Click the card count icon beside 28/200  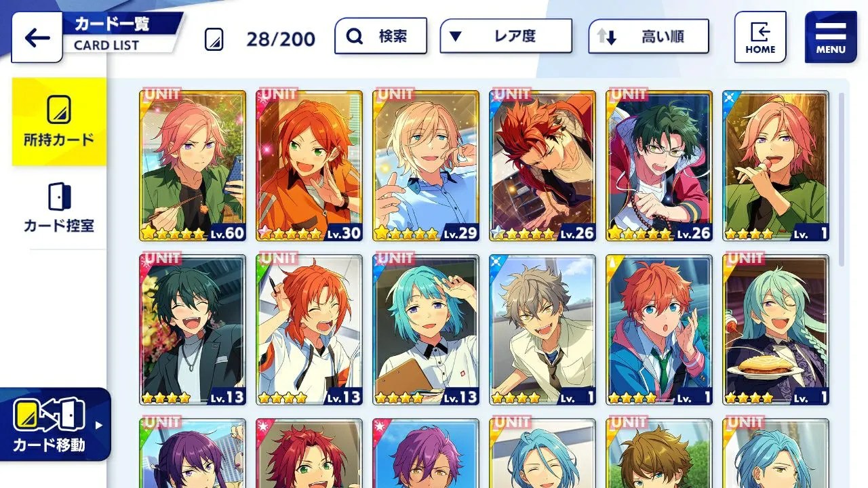[214, 39]
